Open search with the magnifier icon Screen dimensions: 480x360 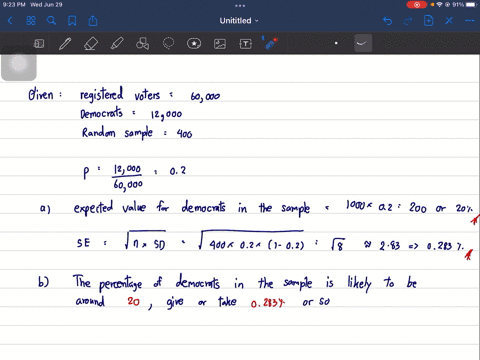[x=51, y=21]
